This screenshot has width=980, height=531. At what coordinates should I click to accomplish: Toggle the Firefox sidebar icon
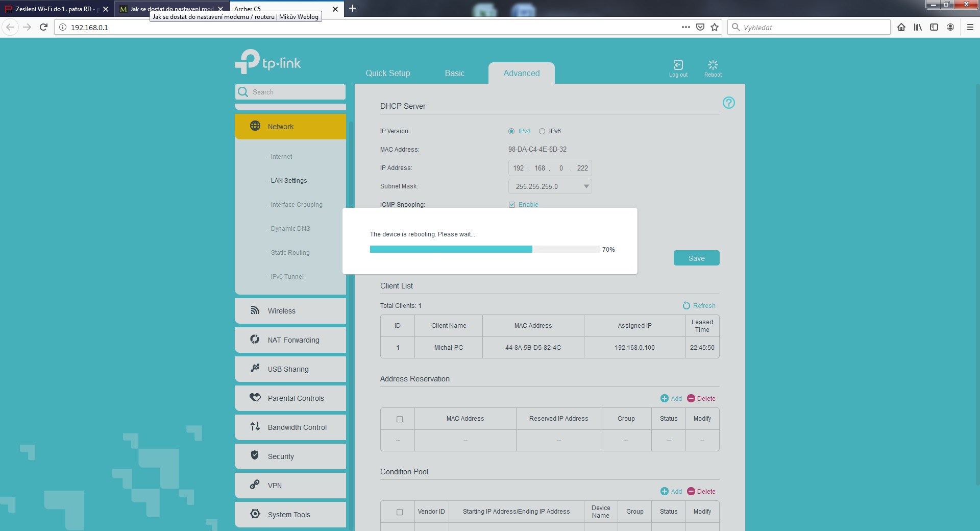(x=934, y=27)
